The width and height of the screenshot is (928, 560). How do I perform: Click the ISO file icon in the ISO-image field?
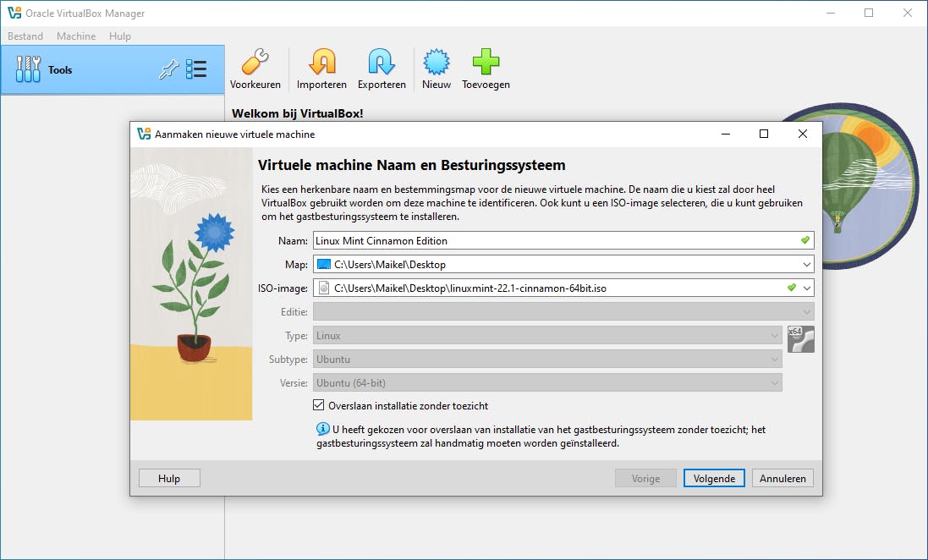coord(324,288)
